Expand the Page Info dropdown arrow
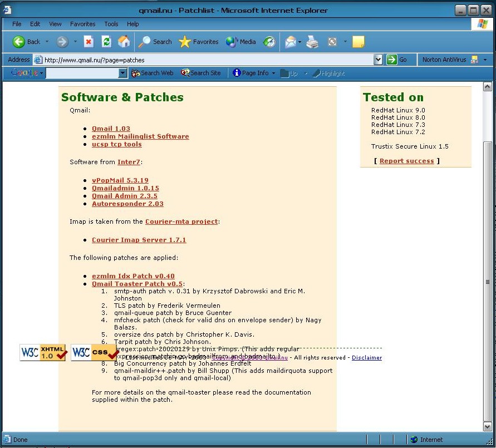Viewport: 496px width, 448px height. pyautogui.click(x=273, y=73)
